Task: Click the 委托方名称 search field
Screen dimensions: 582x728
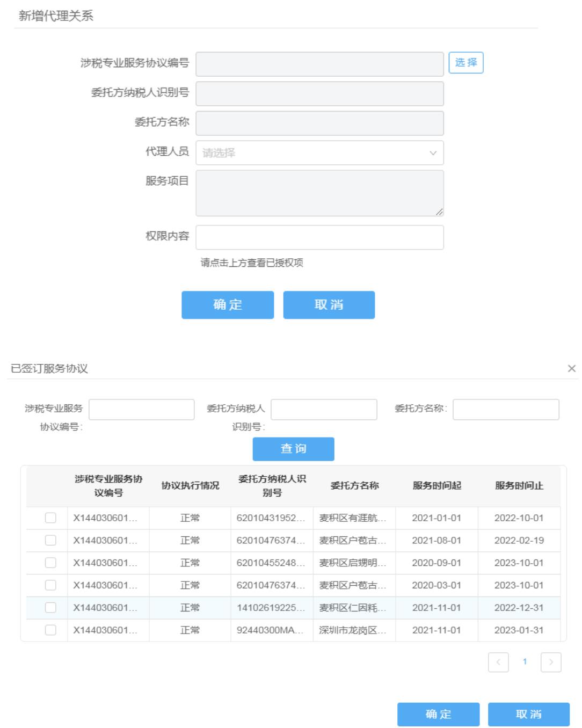Action: (506, 410)
